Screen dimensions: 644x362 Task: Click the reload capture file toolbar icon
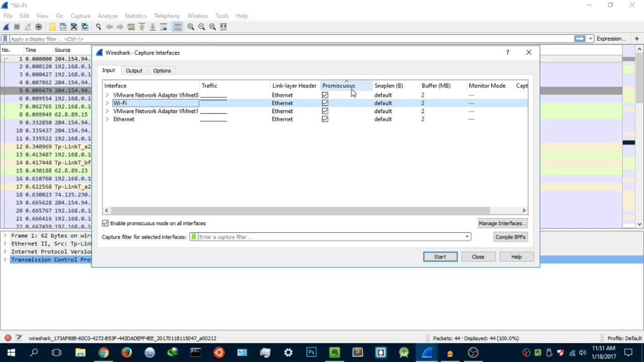click(x=85, y=27)
